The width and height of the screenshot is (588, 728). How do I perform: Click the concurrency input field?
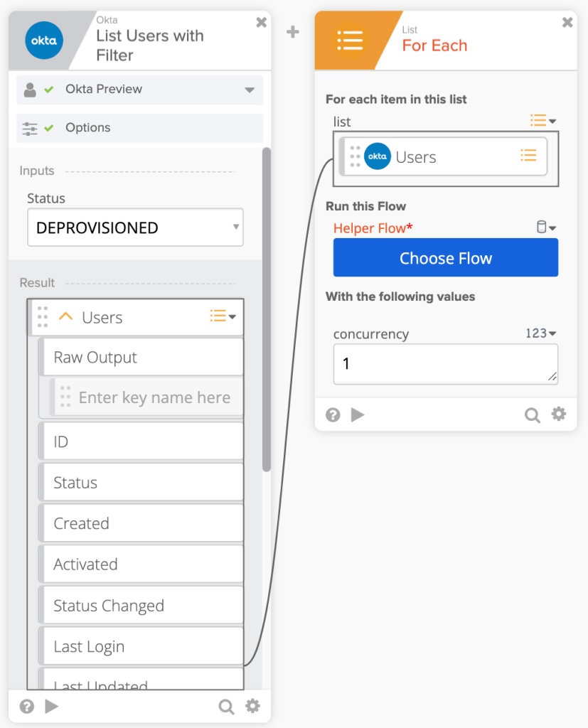(x=445, y=364)
